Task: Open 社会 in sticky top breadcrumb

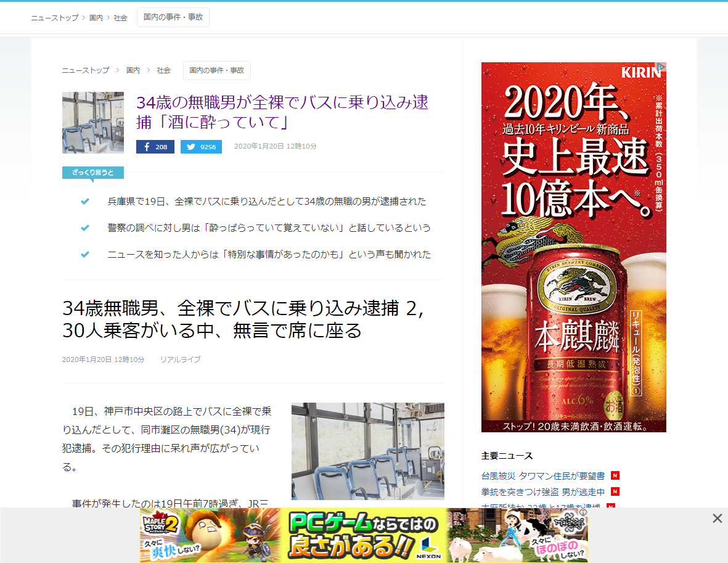Action: pos(121,18)
